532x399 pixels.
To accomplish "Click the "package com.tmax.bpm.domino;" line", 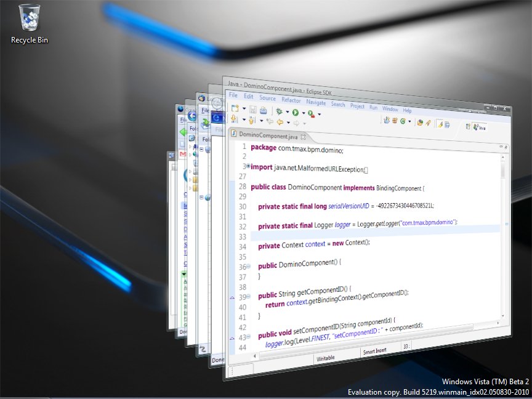I will click(297, 149).
